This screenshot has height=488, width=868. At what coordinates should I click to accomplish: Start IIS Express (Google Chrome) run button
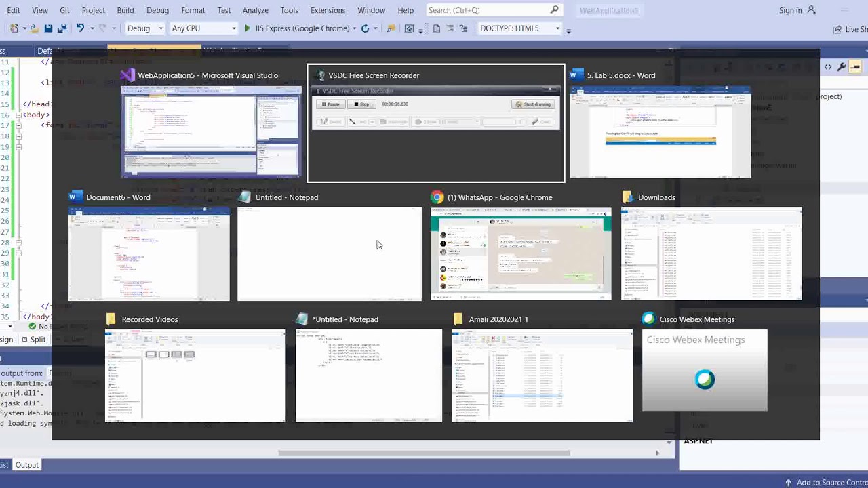pos(296,28)
